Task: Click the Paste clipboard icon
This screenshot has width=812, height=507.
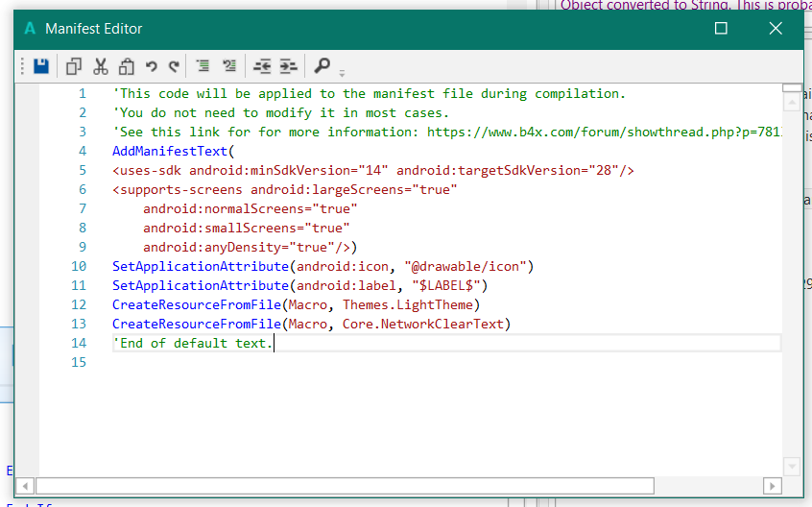Action: coord(127,66)
